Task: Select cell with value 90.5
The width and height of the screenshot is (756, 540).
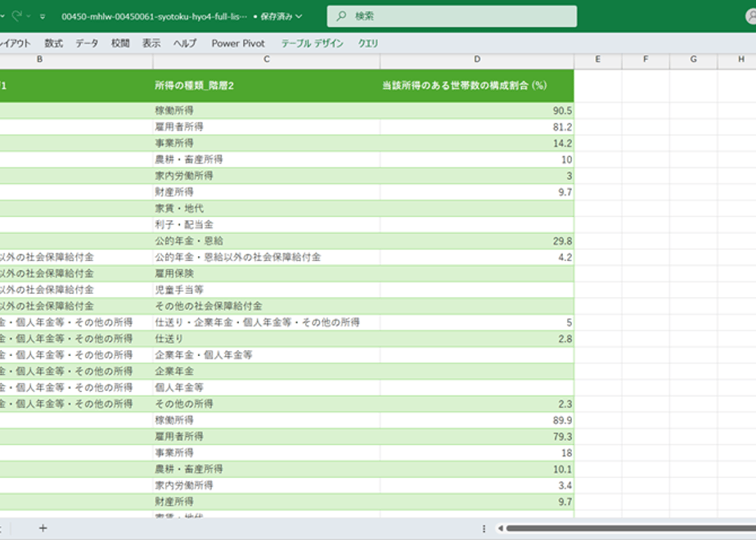Action: pyautogui.click(x=477, y=110)
